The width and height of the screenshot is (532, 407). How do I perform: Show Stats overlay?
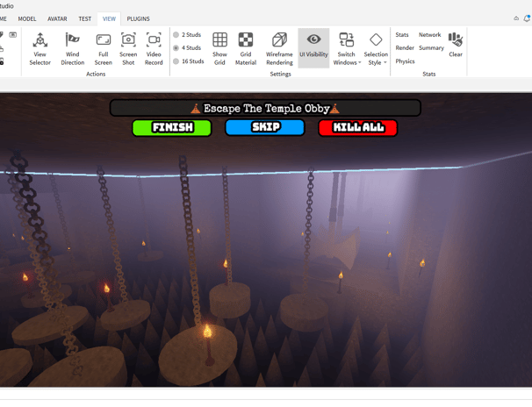pyautogui.click(x=402, y=34)
